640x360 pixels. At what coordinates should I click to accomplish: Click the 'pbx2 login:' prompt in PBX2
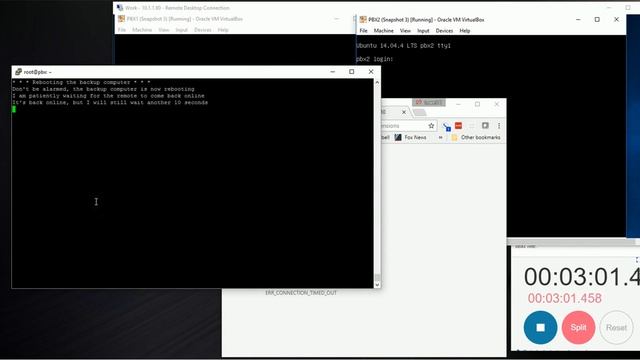(375, 59)
